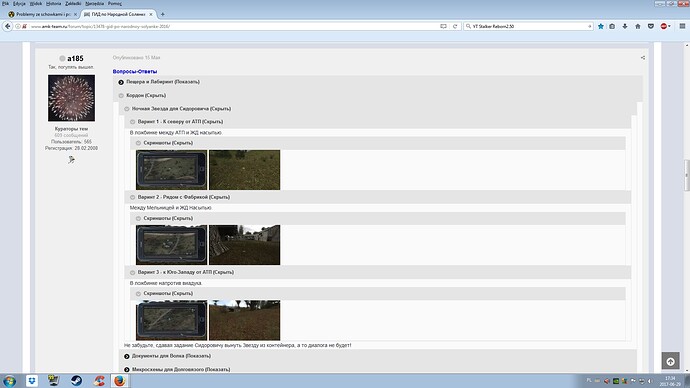
Task: Open the Edycja menu
Action: coord(19,4)
